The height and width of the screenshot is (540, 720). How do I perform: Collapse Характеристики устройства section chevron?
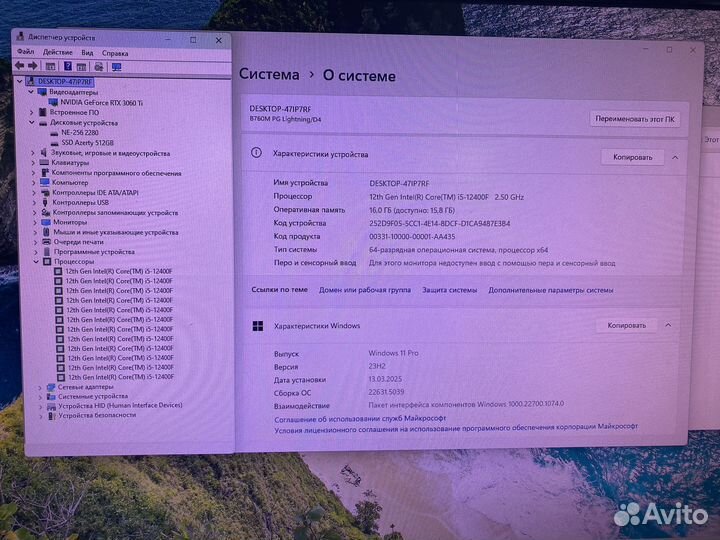click(x=675, y=158)
